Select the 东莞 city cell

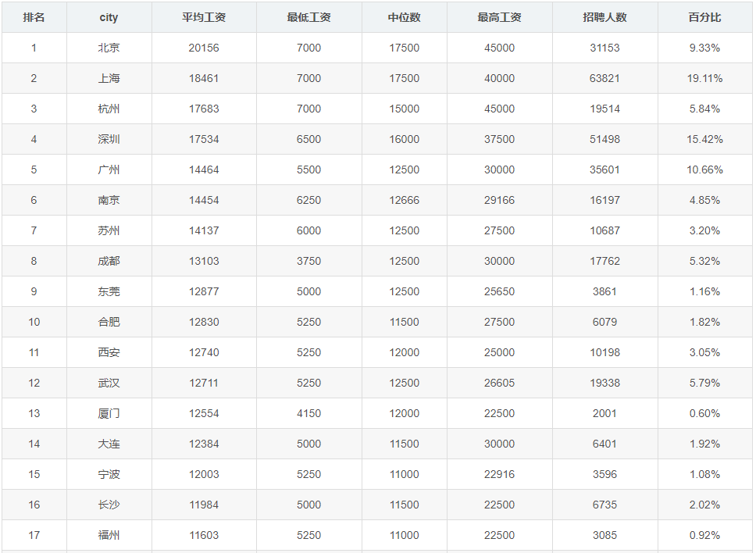[109, 291]
